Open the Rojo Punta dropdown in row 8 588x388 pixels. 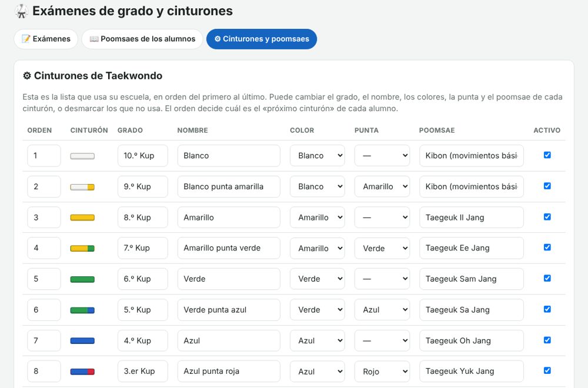(382, 372)
